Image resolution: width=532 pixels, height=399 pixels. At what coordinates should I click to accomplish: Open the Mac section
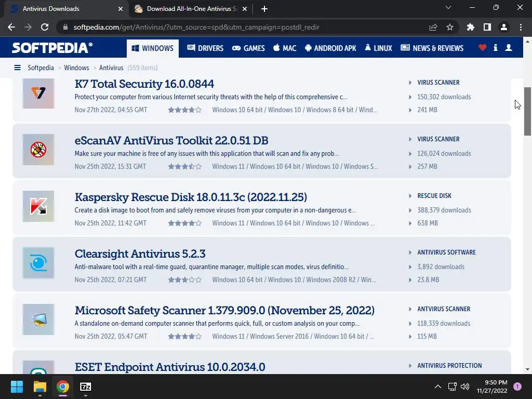pyautogui.click(x=285, y=48)
